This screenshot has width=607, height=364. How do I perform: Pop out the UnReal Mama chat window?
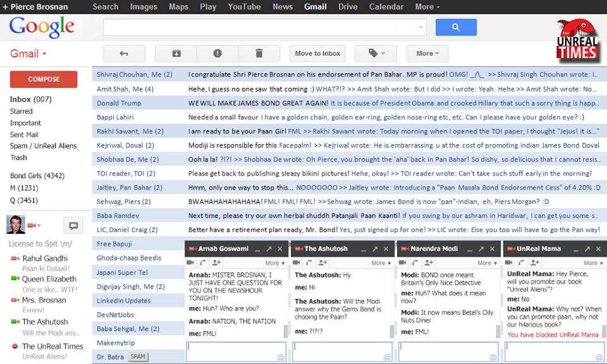587,249
